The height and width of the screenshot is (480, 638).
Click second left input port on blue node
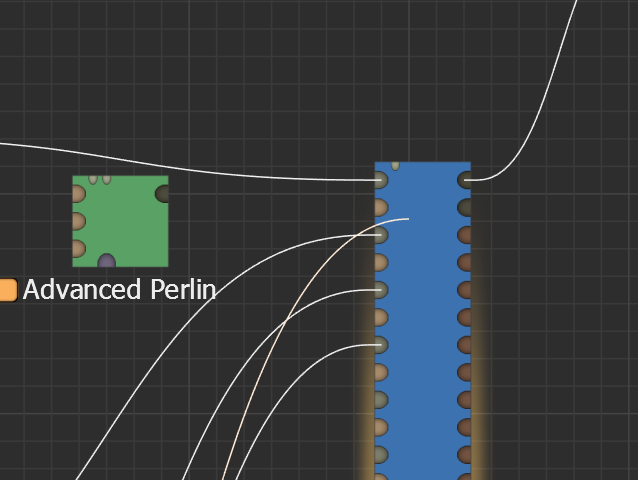[380, 208]
